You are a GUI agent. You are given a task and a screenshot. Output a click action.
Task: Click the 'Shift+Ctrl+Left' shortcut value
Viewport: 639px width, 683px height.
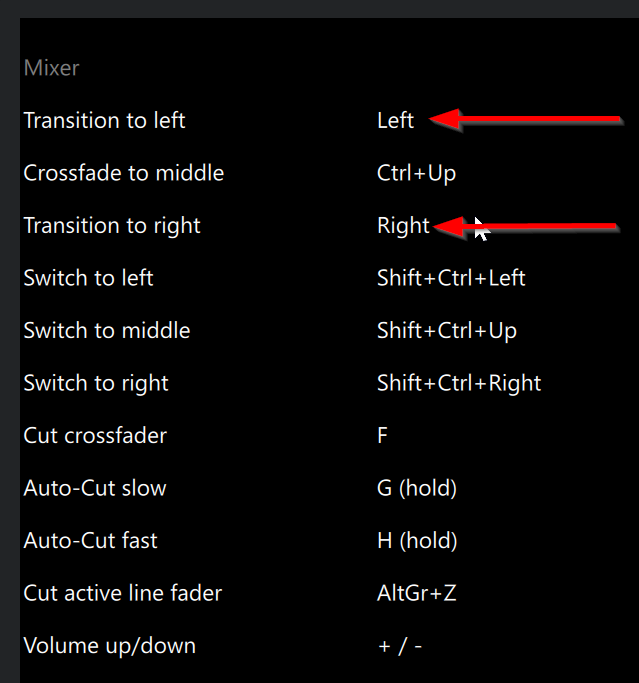point(451,278)
